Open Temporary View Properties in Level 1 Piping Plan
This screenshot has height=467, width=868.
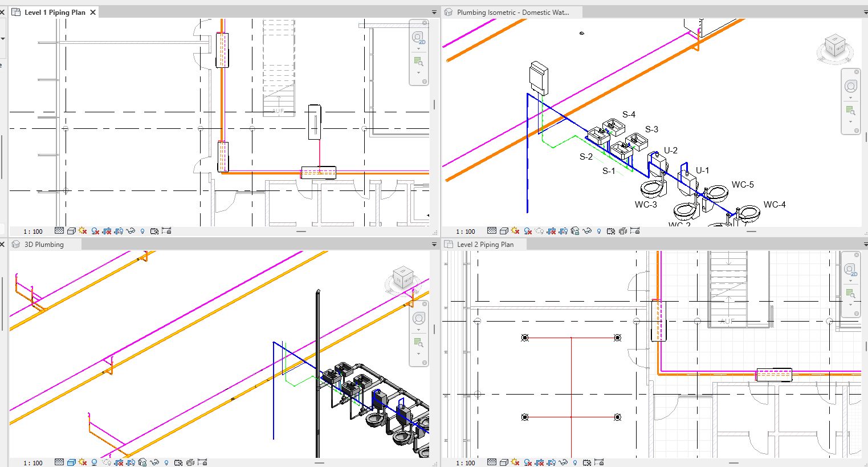pos(154,231)
